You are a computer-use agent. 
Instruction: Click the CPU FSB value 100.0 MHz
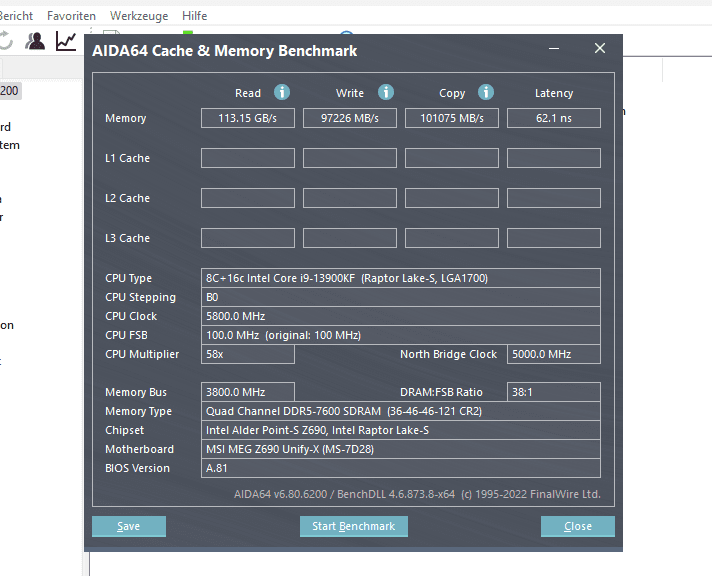(400, 335)
